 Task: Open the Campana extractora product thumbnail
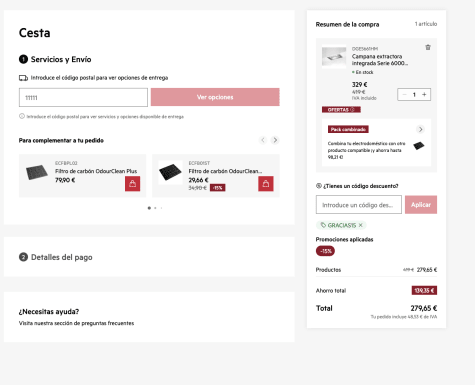[334, 57]
